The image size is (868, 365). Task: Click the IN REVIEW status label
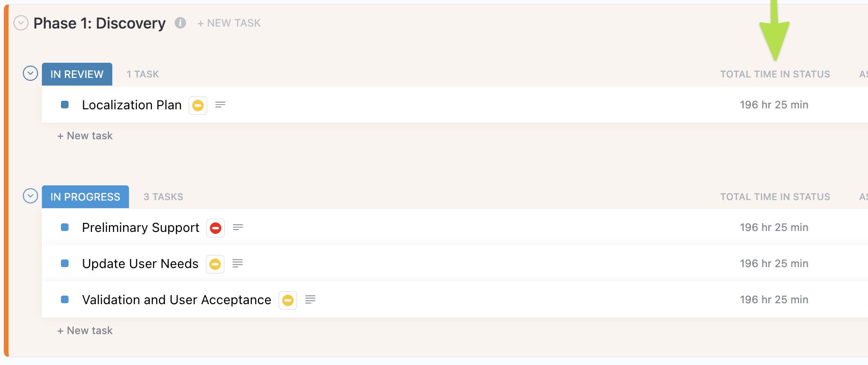pos(77,74)
